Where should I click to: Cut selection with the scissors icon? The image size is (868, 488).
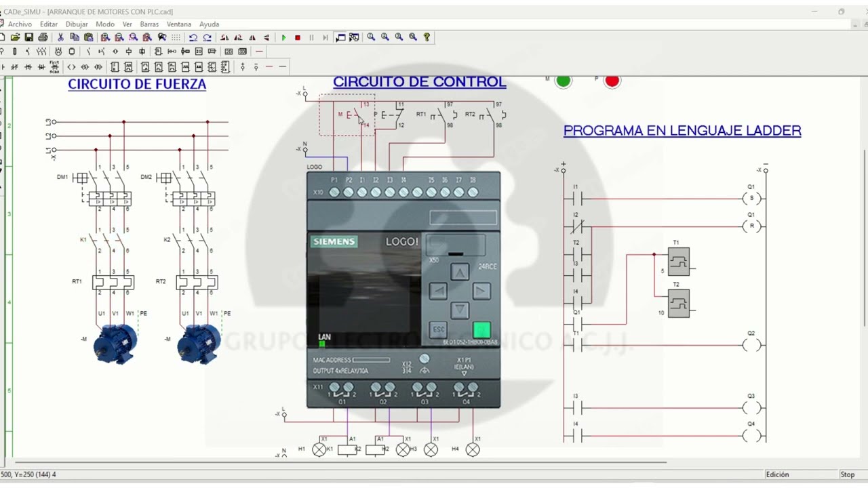point(60,37)
